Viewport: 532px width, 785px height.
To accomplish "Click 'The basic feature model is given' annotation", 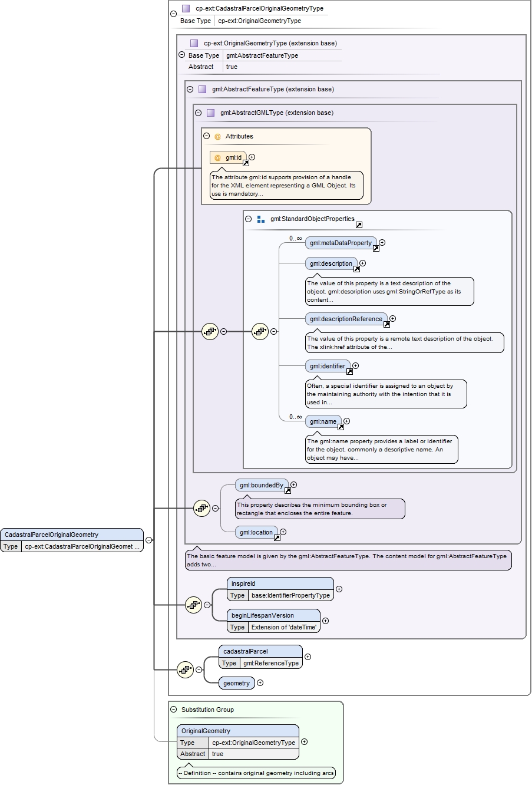I will point(348,560).
